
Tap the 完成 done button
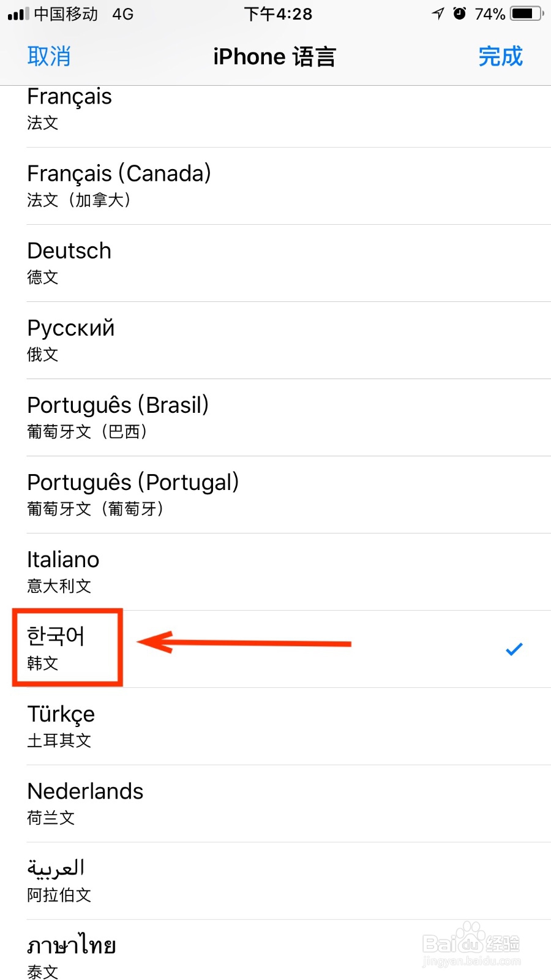pos(500,56)
